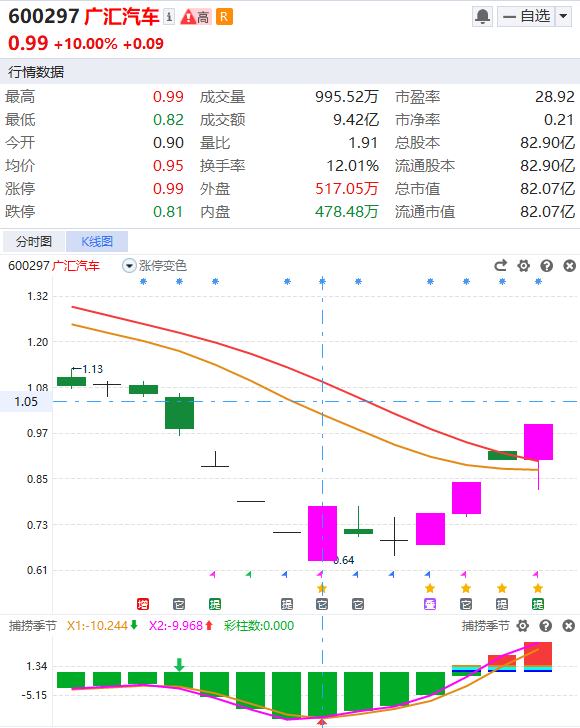
Task: Expand the 自选 dropdown arrow
Action: pyautogui.click(x=563, y=17)
